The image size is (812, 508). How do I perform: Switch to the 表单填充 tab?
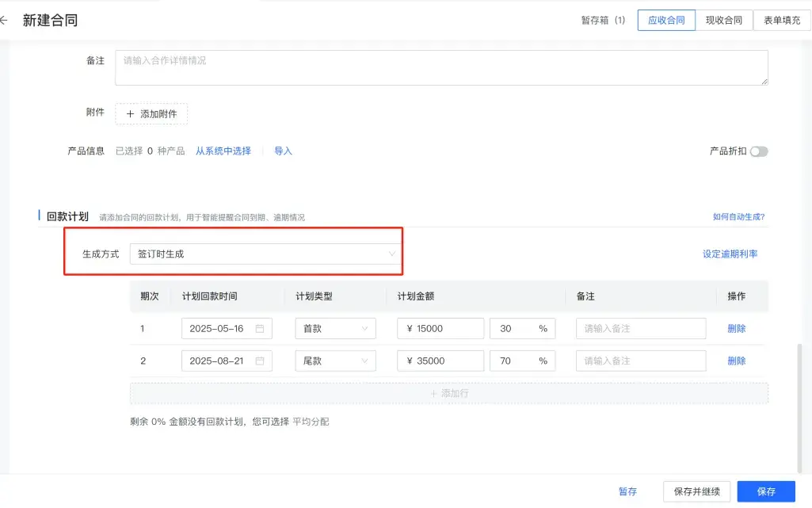point(782,20)
